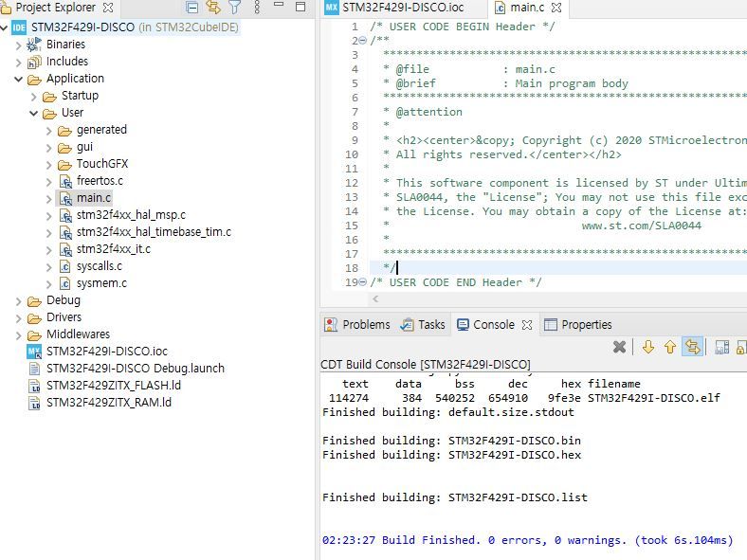747x560 pixels.
Task: Select STM32F429I-DISCO.ioc in the tree
Action: pos(107,352)
